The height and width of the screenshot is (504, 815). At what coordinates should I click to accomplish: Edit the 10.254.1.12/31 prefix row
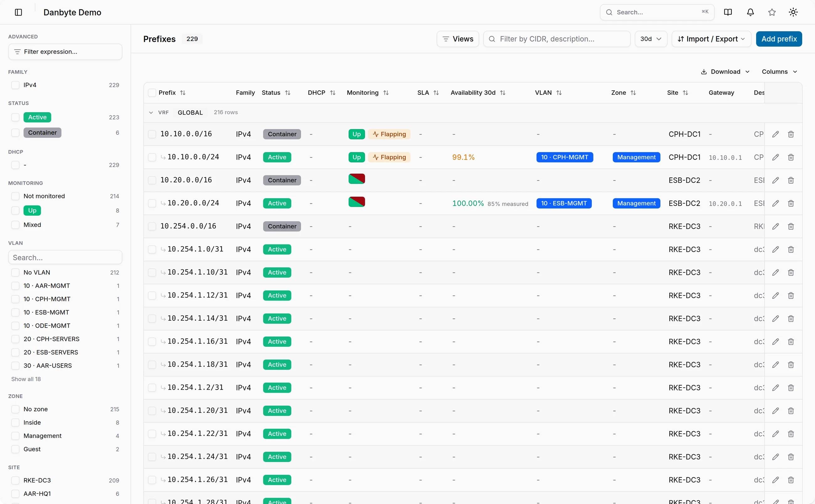click(775, 295)
